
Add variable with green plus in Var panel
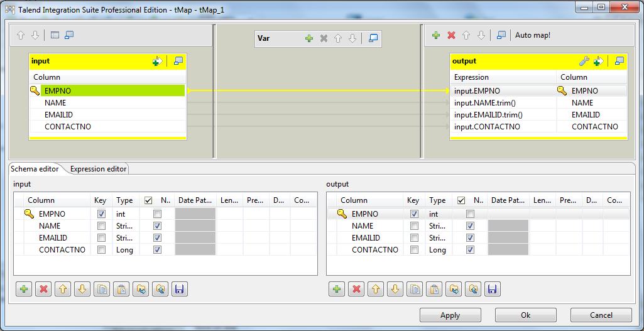pyautogui.click(x=309, y=38)
